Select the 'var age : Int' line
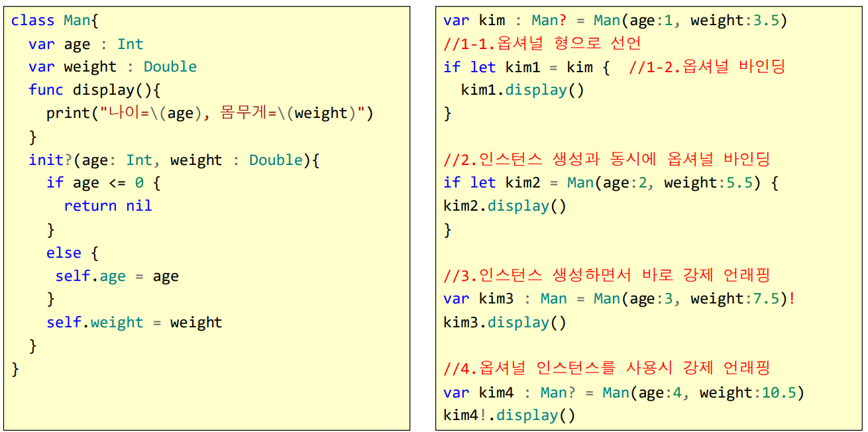Image resolution: width=868 pixels, height=432 pixels. click(x=85, y=44)
